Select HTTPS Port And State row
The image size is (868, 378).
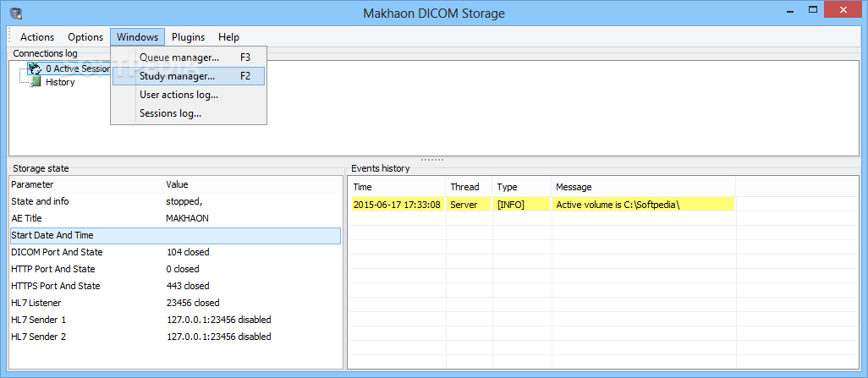[x=175, y=286]
